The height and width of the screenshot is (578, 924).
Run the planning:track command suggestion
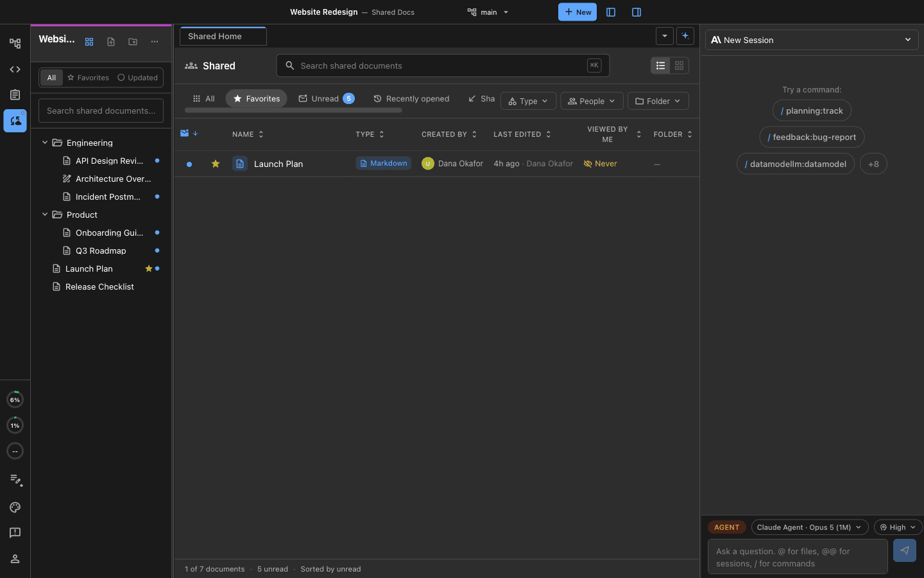click(x=812, y=110)
